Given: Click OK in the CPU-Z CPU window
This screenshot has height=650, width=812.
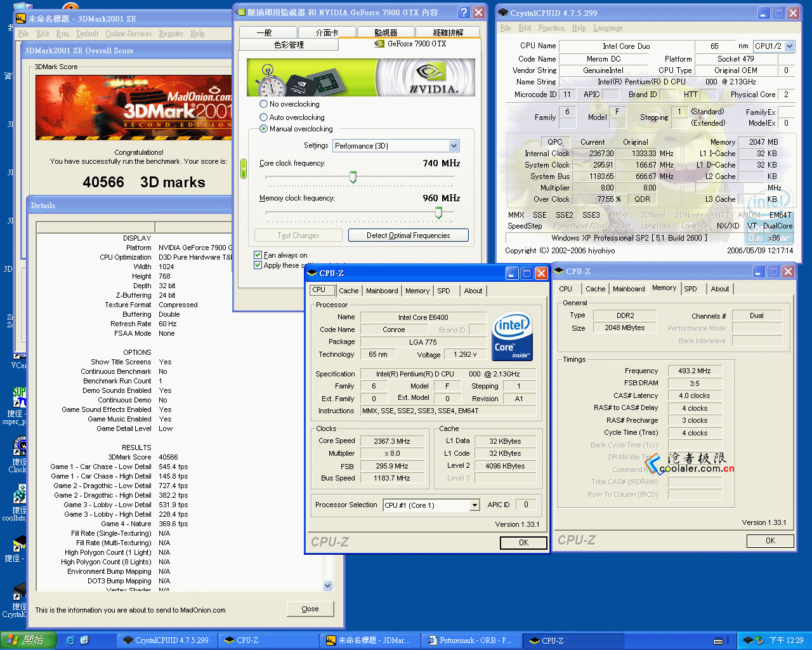Looking at the screenshot, I should (x=523, y=543).
